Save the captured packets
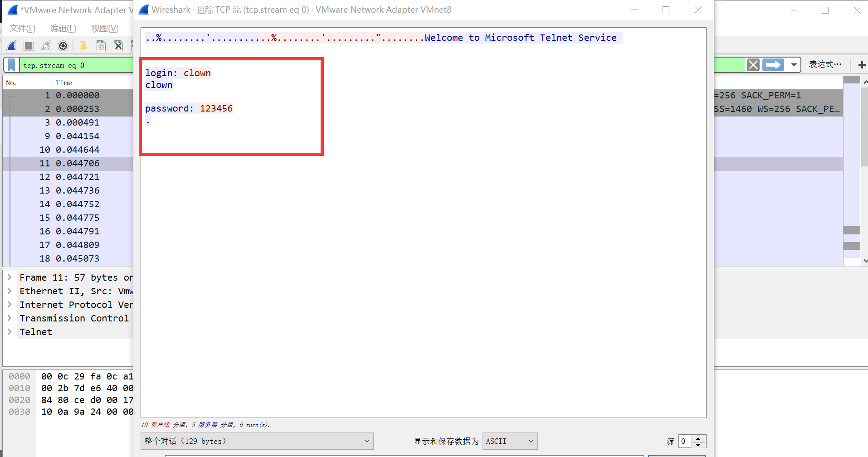 coord(101,45)
